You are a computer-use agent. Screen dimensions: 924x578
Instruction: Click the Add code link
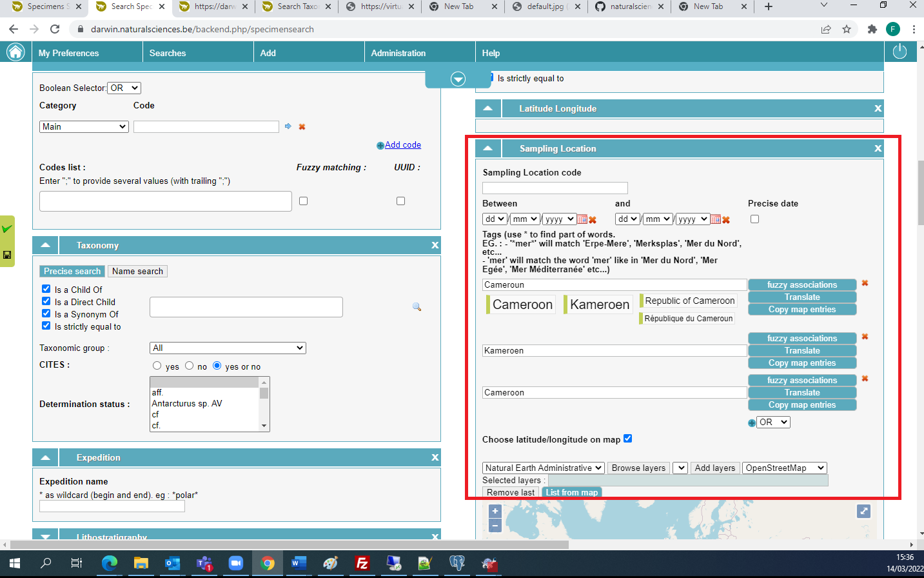[x=402, y=145]
